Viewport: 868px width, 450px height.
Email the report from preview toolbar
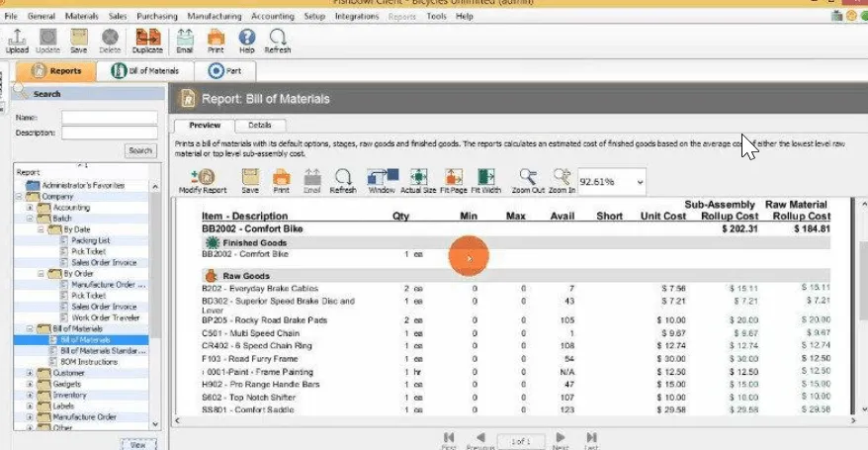[x=312, y=181]
